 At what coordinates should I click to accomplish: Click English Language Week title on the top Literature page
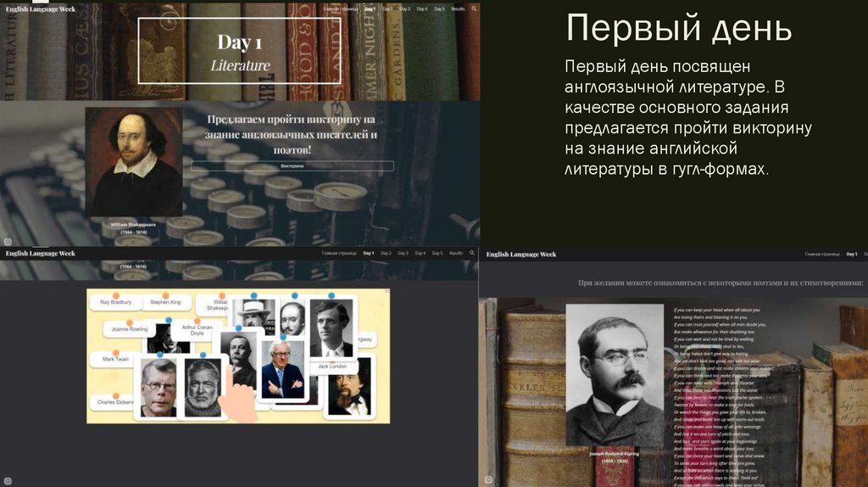click(x=41, y=8)
